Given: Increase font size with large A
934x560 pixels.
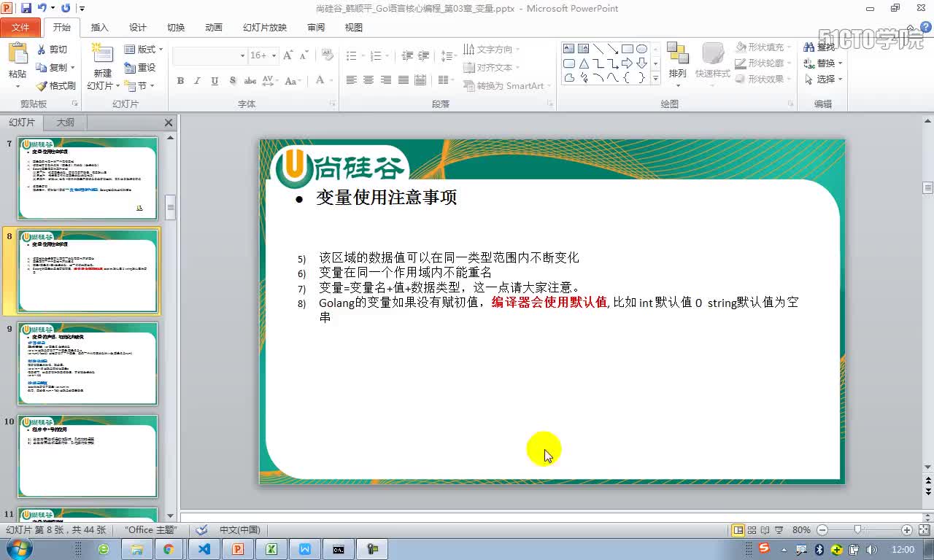Looking at the screenshot, I should [287, 55].
